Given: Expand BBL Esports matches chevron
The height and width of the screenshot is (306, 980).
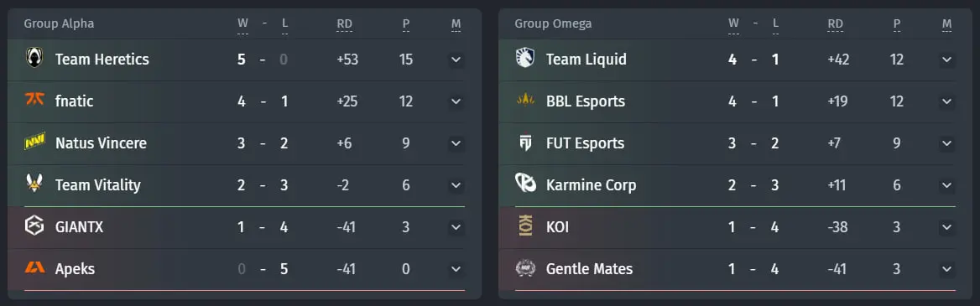Looking at the screenshot, I should coord(947,101).
